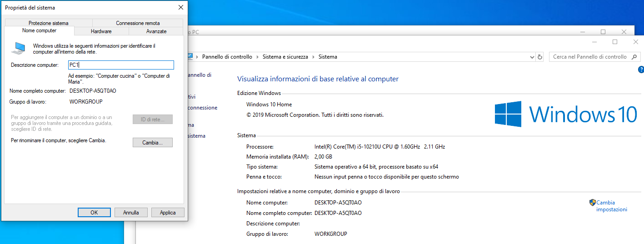644x244 pixels.
Task: Click the 2019 Microsoft Corporation copyright line
Action: (315, 115)
